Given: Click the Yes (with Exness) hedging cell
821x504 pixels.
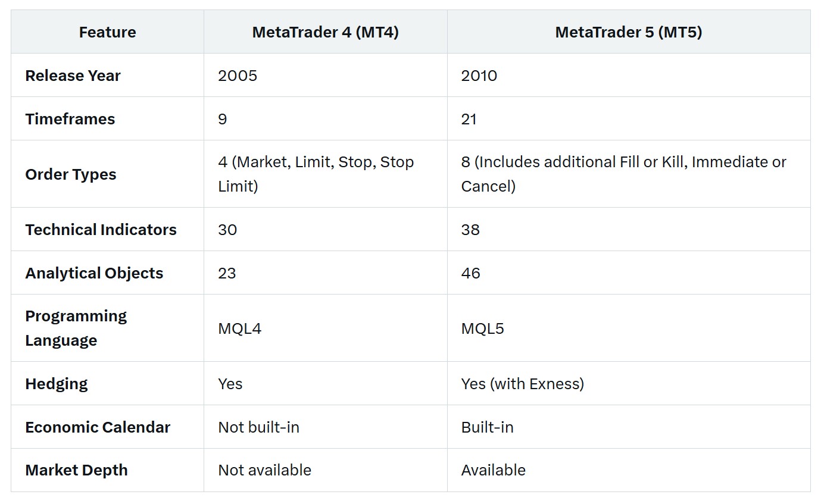Looking at the screenshot, I should 523,384.
